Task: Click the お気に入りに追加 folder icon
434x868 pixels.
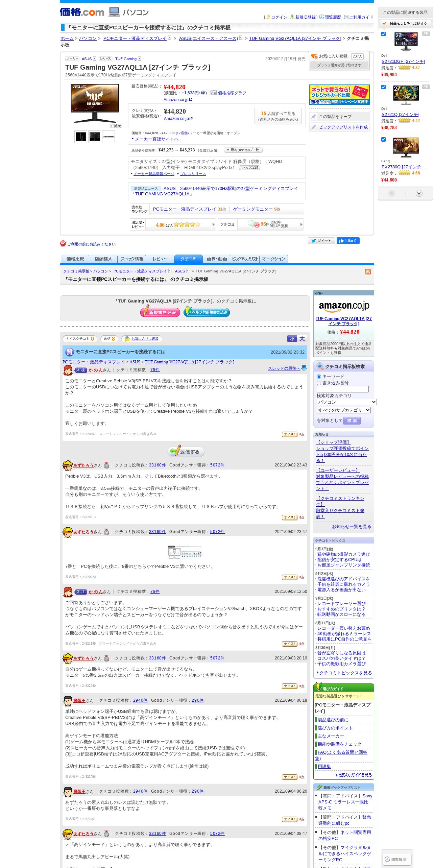Action: 127,339
